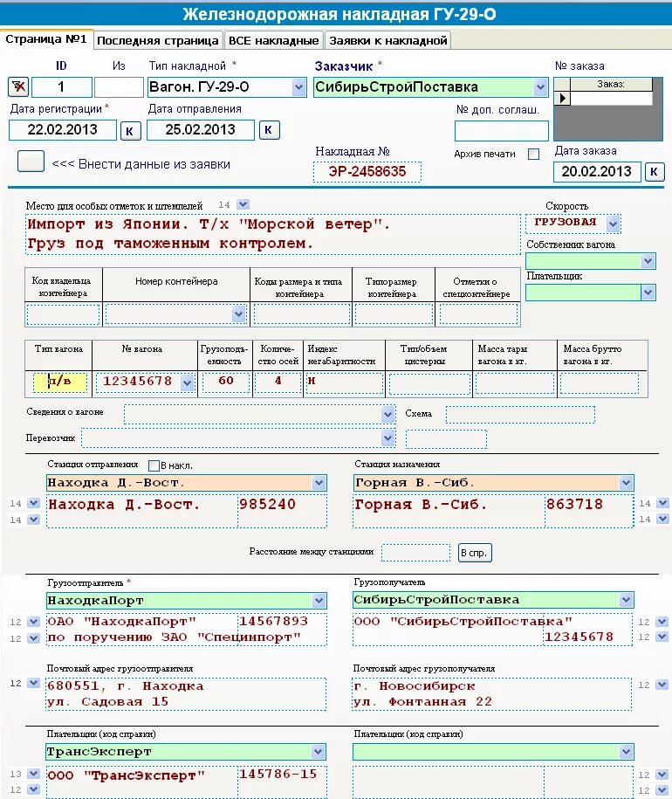Click the Дата заказа field 20.02.2013
This screenshot has height=799, width=672.
(x=597, y=172)
